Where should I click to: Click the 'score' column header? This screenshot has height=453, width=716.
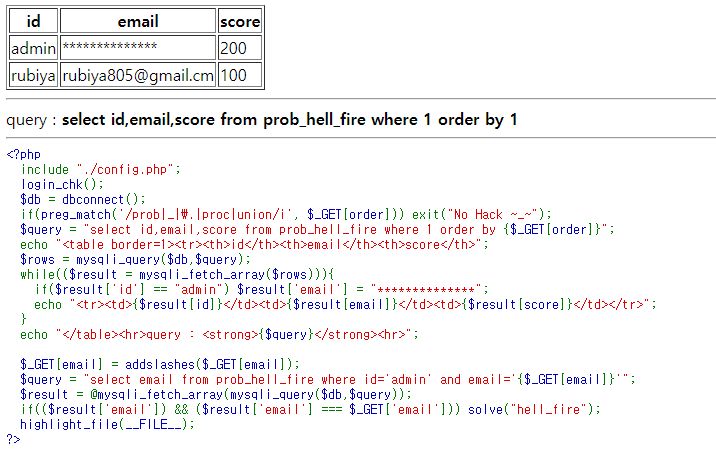point(240,21)
